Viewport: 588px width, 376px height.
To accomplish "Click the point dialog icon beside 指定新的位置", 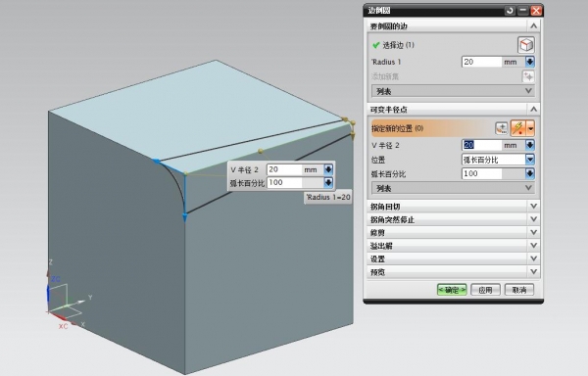I will [502, 128].
